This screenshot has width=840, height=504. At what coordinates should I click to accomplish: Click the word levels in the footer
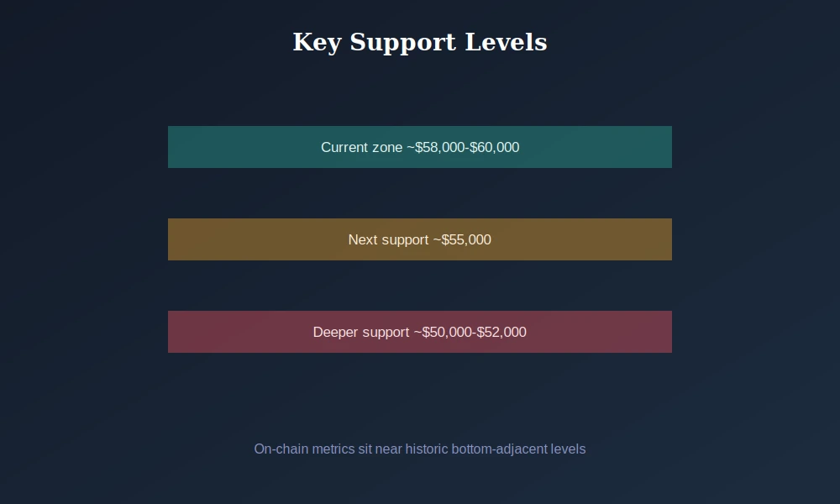[x=568, y=449]
